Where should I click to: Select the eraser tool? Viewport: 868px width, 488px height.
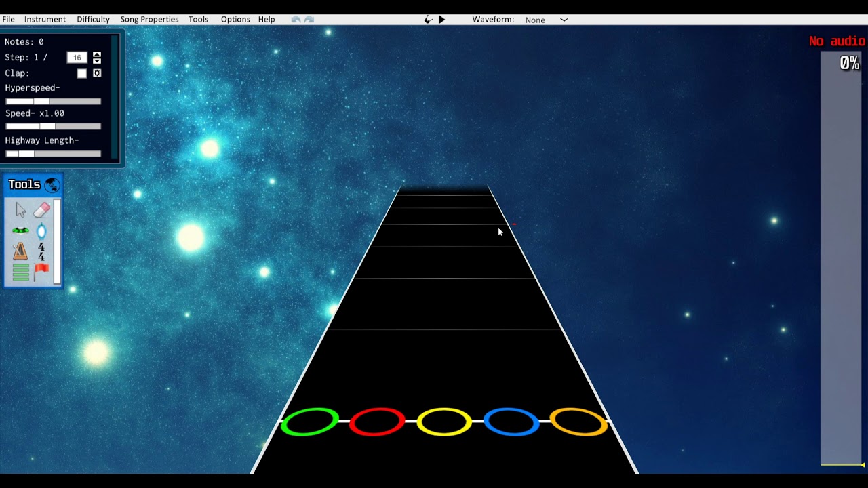point(41,210)
